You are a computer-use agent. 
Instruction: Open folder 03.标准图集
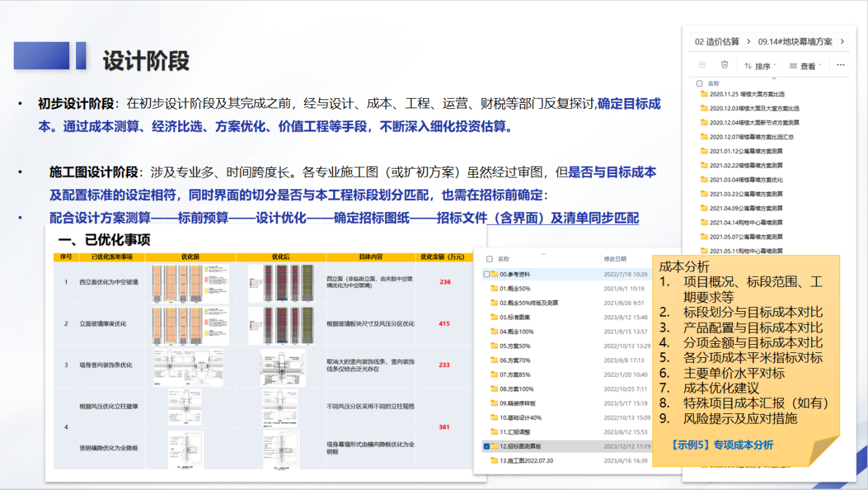point(511,317)
